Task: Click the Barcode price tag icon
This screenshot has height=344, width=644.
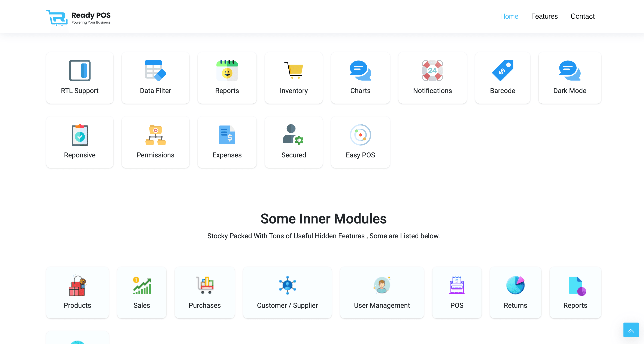Action: coord(502,70)
